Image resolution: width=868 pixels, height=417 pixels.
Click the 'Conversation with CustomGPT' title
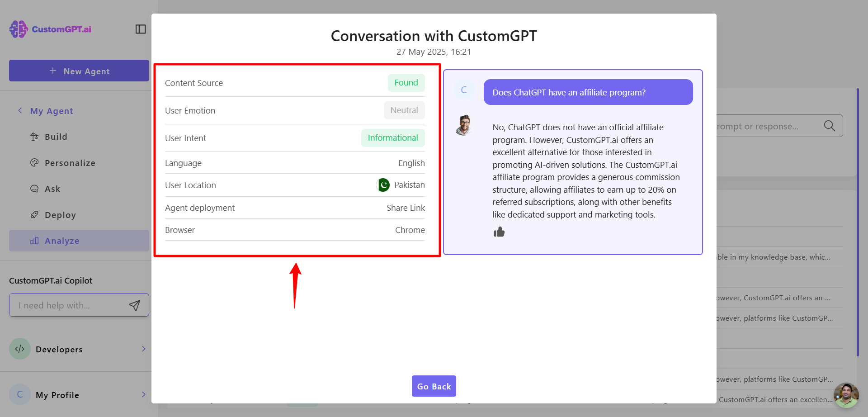point(434,36)
